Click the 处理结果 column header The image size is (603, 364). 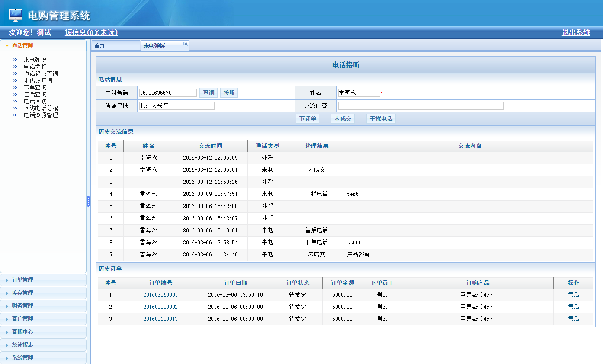[x=317, y=146]
